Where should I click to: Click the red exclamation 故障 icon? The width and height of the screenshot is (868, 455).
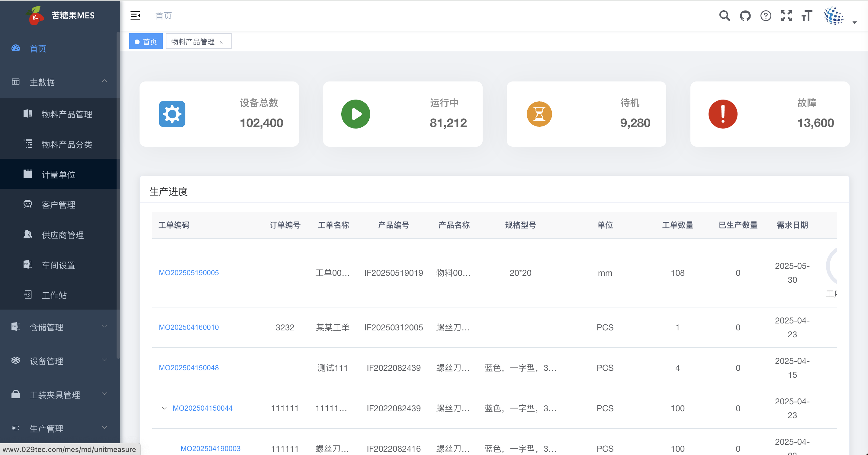(723, 114)
